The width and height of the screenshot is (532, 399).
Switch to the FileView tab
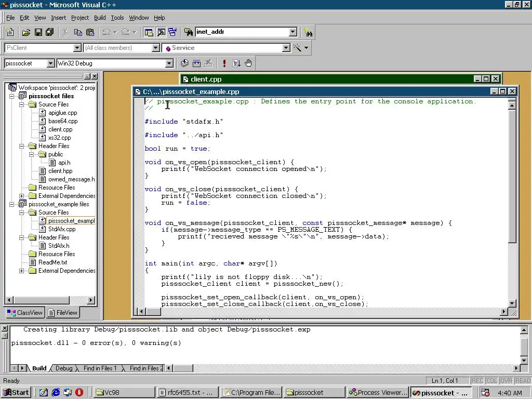pyautogui.click(x=63, y=312)
